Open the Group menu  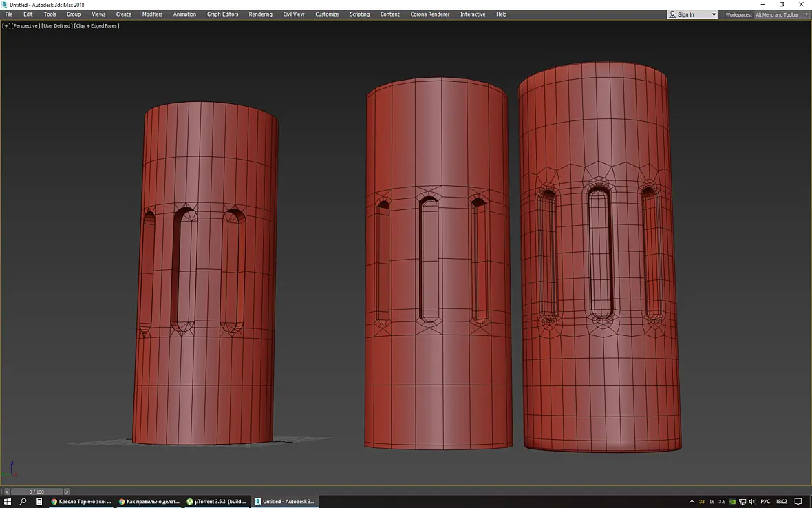74,14
